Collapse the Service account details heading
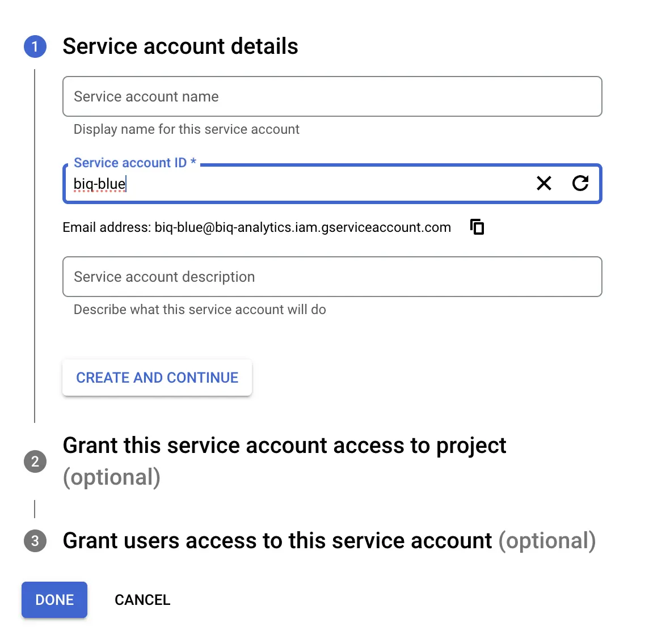Screen dimensions: 649x644 (x=180, y=46)
